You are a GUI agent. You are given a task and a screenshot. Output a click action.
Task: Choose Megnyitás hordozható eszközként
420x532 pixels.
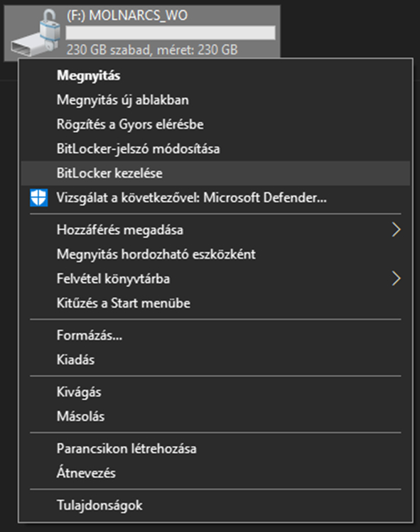215,254
